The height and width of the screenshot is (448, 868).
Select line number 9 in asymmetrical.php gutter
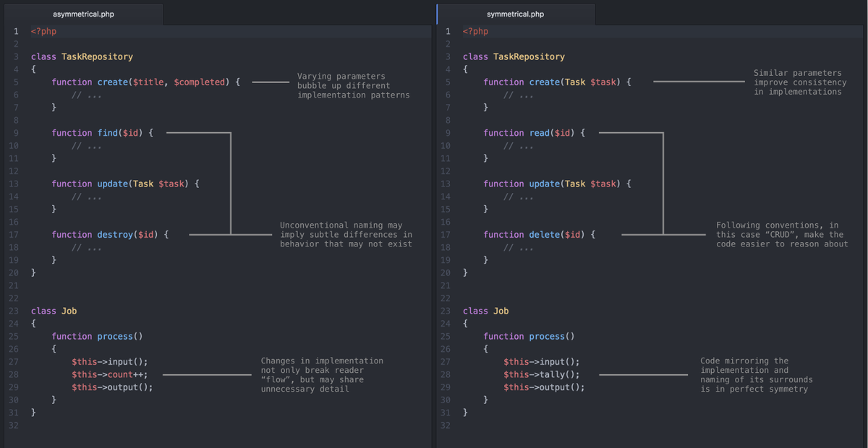tap(15, 133)
